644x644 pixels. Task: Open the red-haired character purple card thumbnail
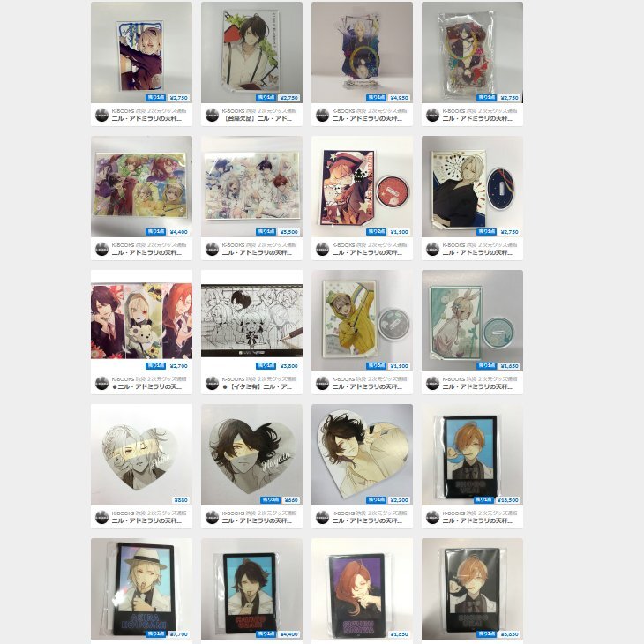tap(362, 589)
